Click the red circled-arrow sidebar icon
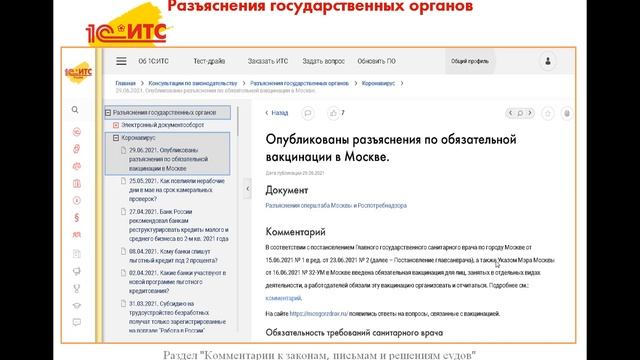The width and height of the screenshot is (640, 360). (x=76, y=200)
